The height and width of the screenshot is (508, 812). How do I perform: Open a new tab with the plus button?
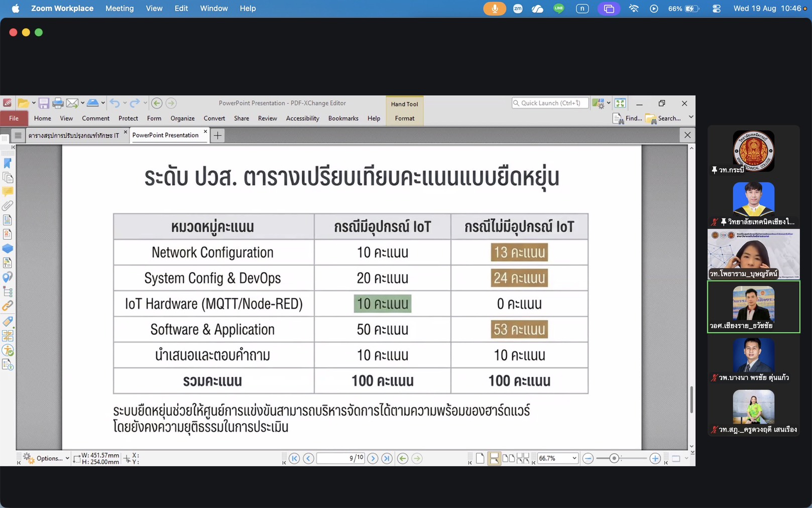(x=217, y=136)
